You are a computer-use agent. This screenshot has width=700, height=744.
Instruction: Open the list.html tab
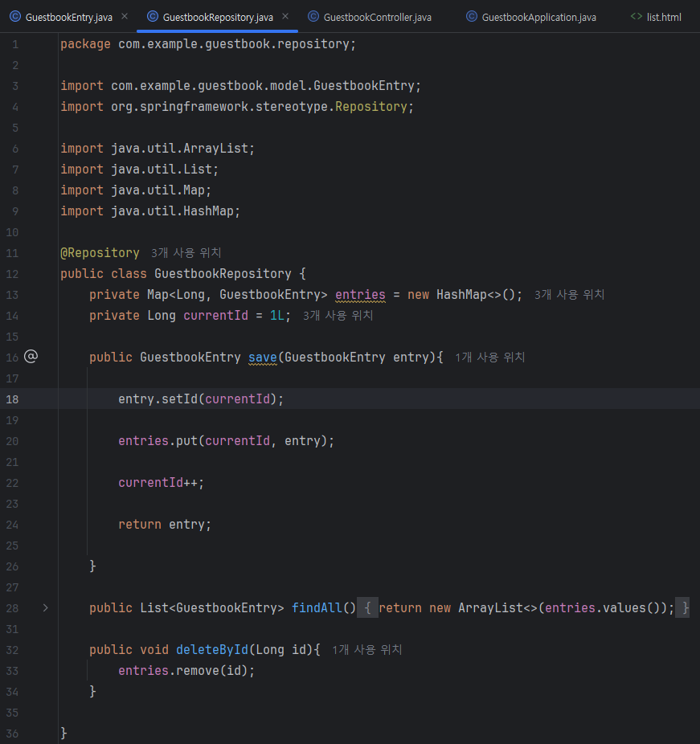pos(655,17)
